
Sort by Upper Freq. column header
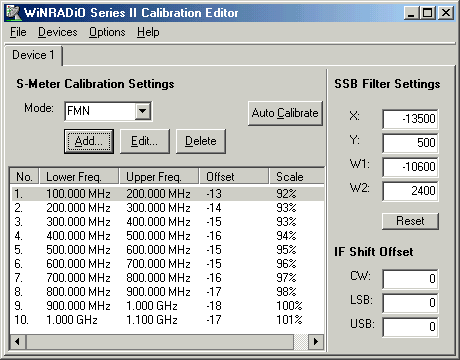(x=159, y=176)
